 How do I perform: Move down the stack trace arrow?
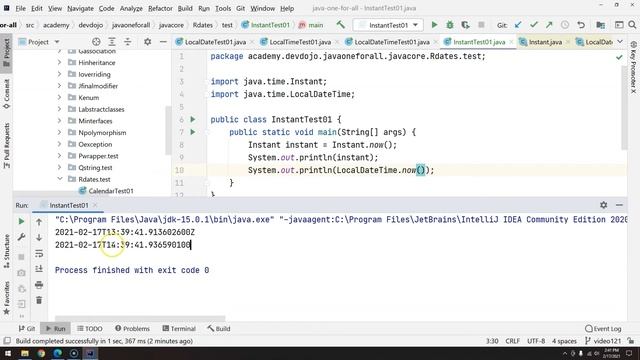click(39, 238)
